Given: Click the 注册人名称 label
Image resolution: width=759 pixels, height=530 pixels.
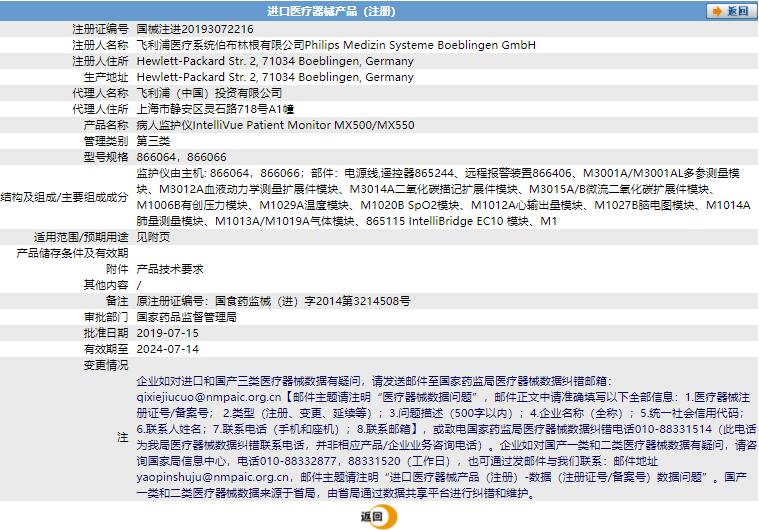Looking at the screenshot, I should point(100,45).
